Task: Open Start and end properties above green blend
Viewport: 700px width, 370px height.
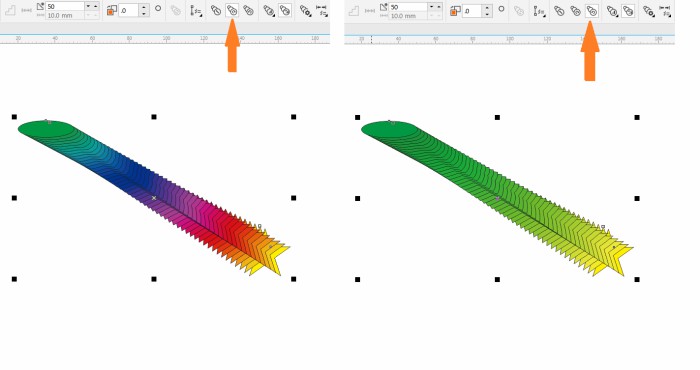Action: tap(665, 11)
